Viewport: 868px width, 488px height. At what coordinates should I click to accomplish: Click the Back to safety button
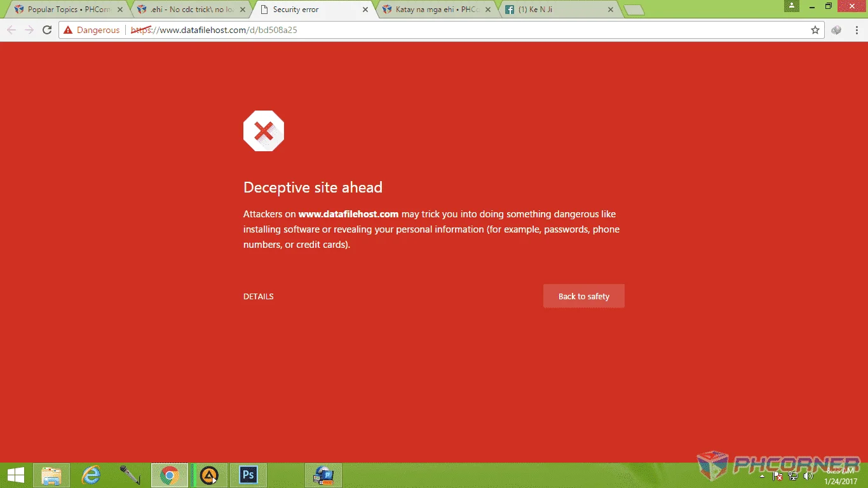point(583,296)
